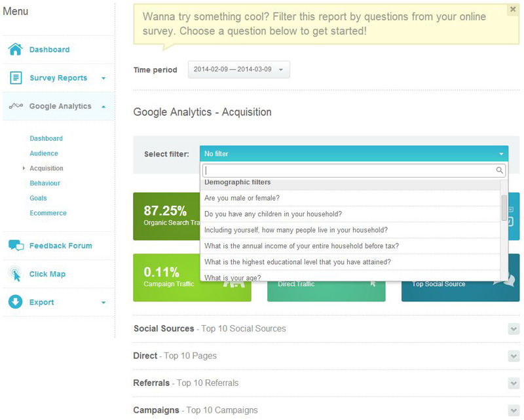Viewport: 524px width, 420px height.
Task: Select 'Are you male or female?' filter
Action: click(242, 198)
